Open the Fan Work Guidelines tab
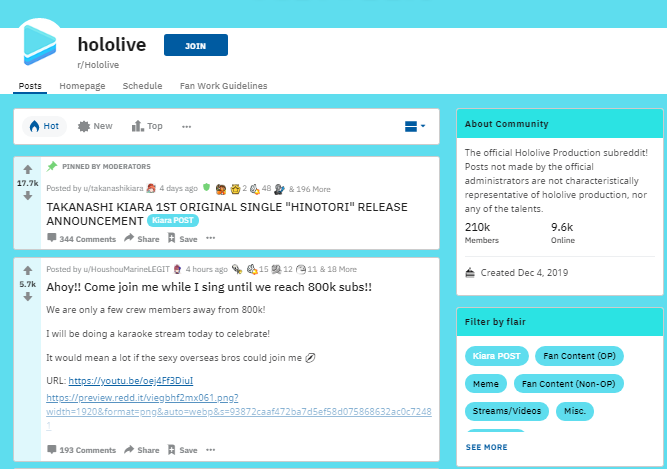 click(x=223, y=86)
